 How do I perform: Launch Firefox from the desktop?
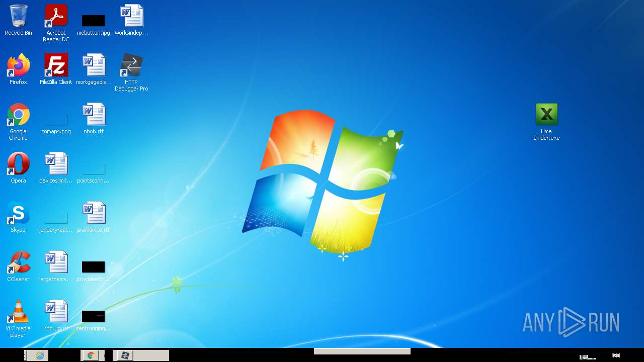pyautogui.click(x=18, y=69)
